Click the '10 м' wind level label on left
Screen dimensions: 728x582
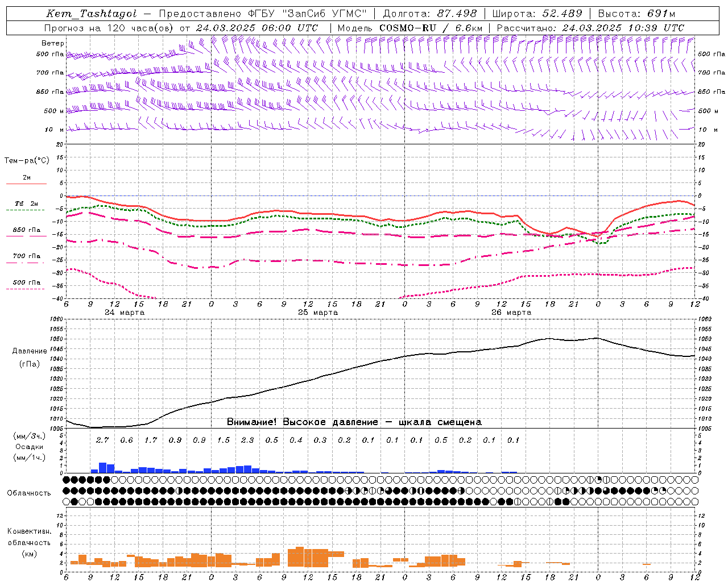click(x=55, y=130)
